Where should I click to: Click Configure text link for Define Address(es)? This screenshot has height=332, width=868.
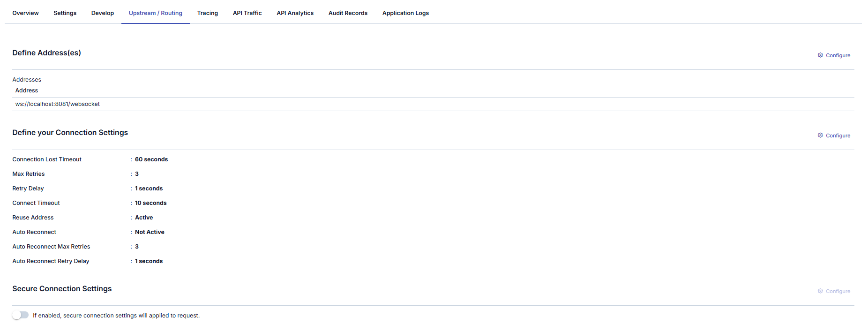tap(838, 55)
